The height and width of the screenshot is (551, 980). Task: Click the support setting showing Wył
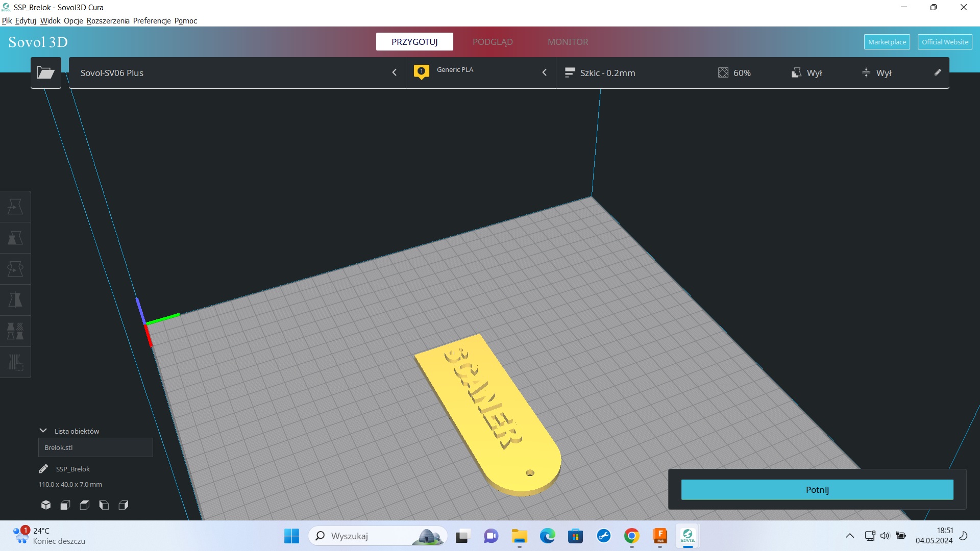(807, 73)
